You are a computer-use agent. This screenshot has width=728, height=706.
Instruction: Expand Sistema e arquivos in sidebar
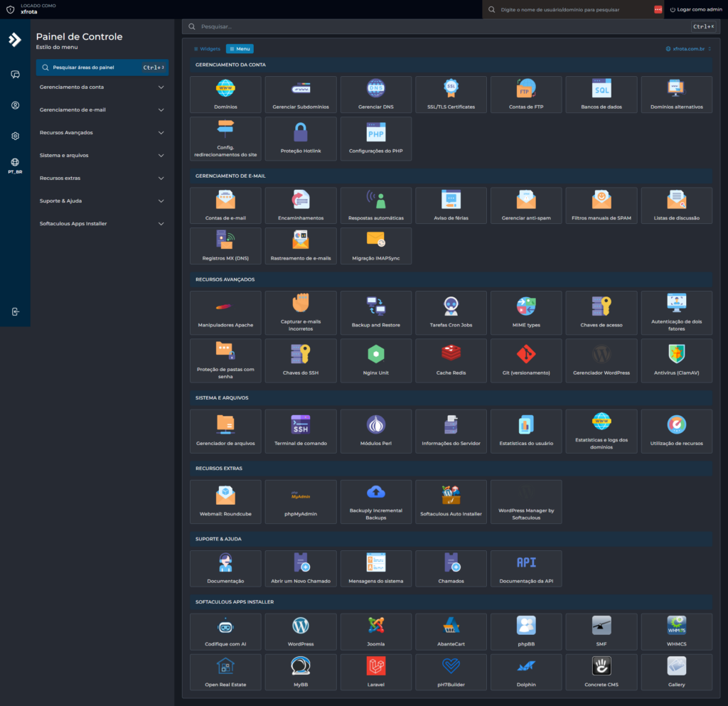102,155
